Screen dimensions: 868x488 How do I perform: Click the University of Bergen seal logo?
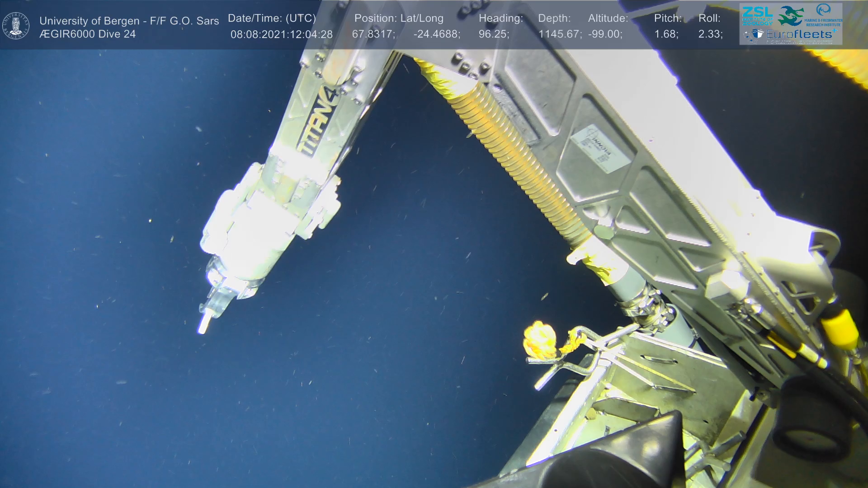pos(16,26)
